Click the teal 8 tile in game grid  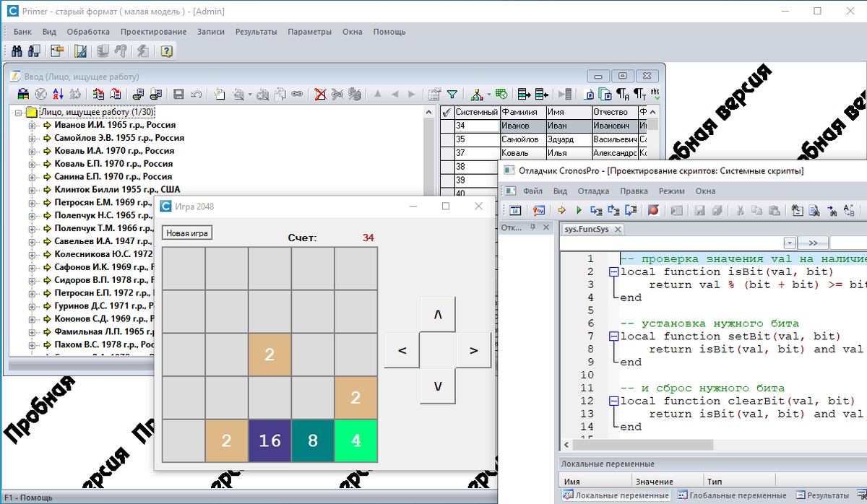pos(312,440)
